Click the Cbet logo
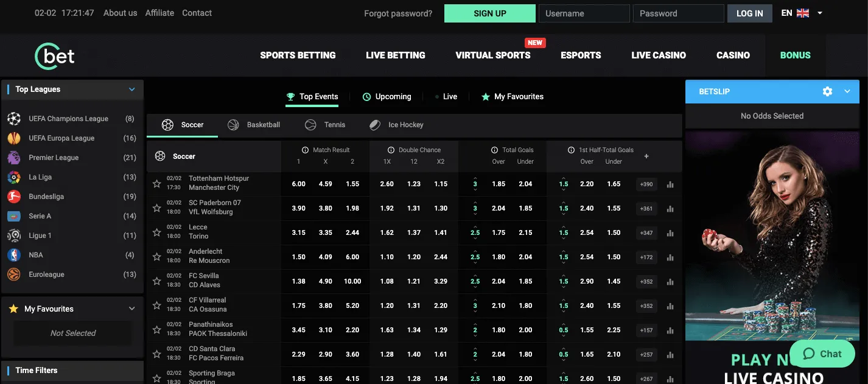 point(54,55)
